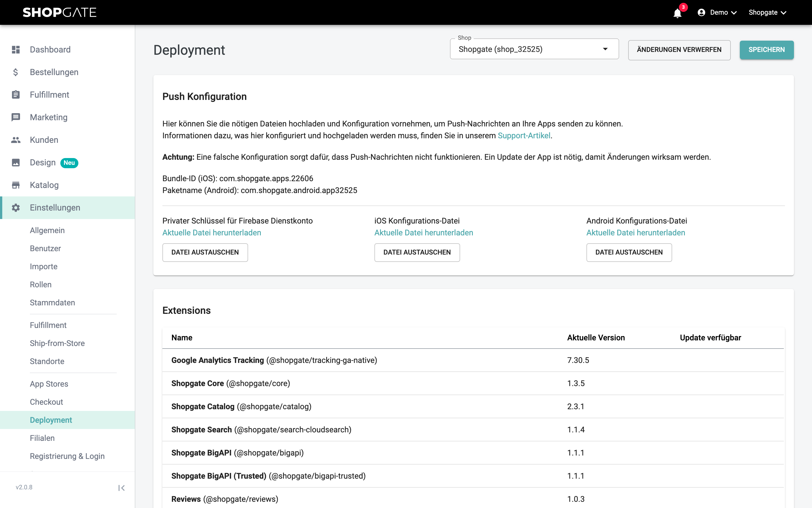Open Allgemein settings submenu
The image size is (812, 508).
tap(47, 231)
